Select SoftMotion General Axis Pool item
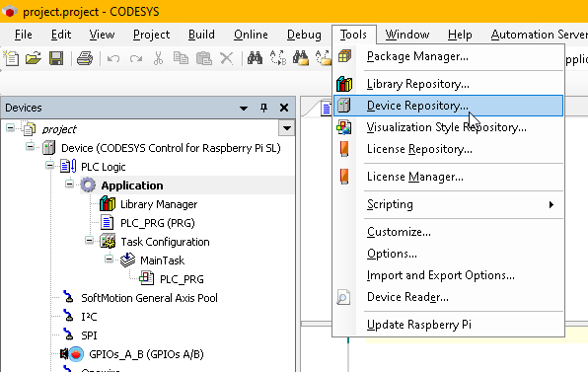This screenshot has height=372, width=588. click(x=149, y=298)
